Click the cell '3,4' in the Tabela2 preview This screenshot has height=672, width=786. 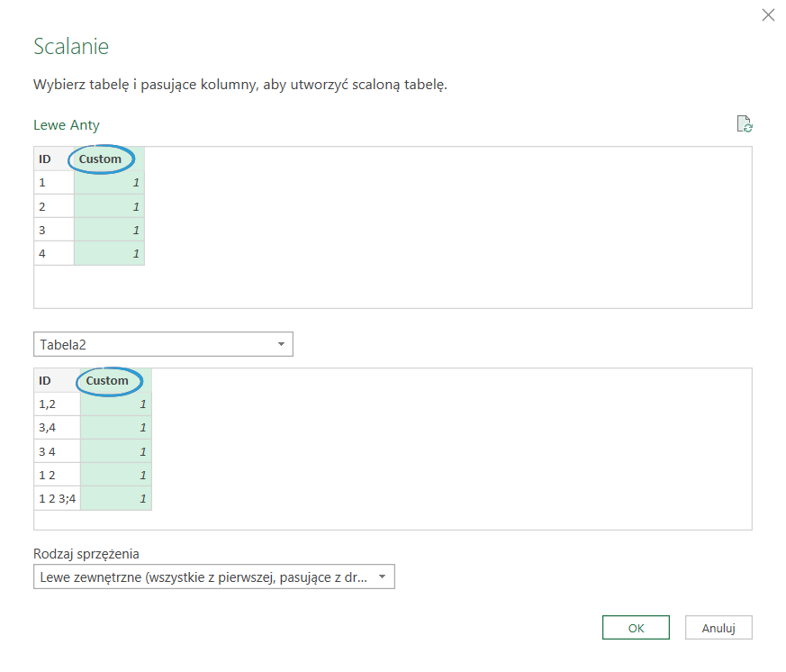tap(56, 428)
